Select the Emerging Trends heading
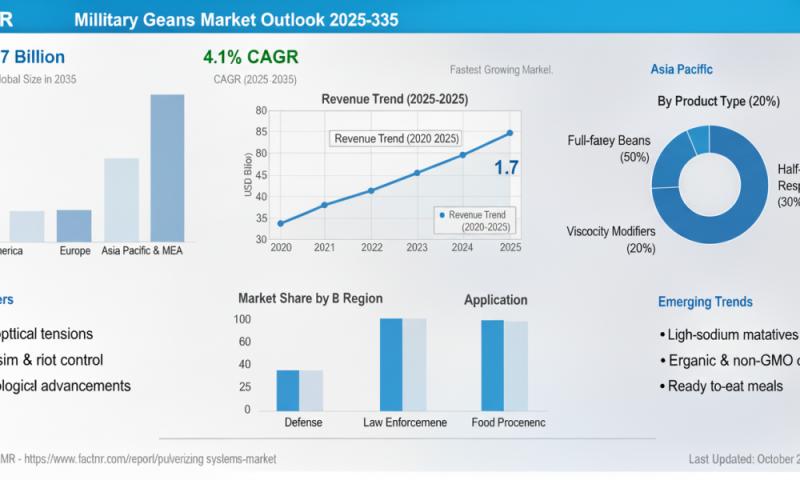The width and height of the screenshot is (800, 480). click(705, 301)
